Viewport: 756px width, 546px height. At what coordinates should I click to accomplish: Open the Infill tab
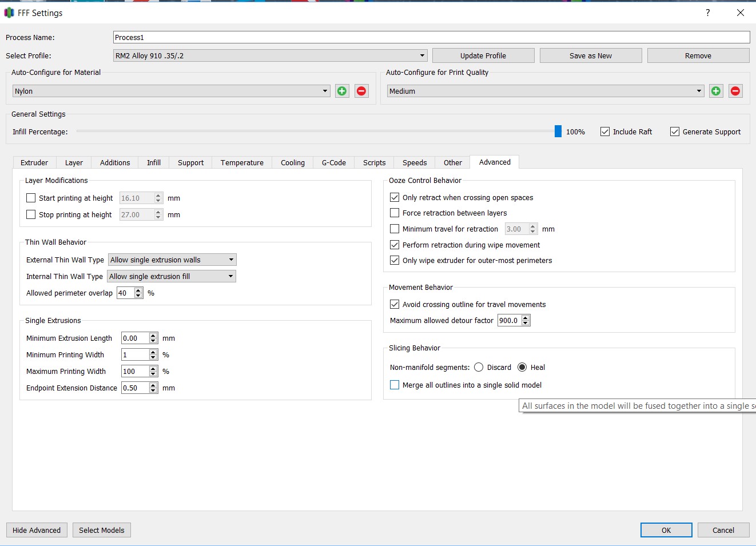[154, 162]
